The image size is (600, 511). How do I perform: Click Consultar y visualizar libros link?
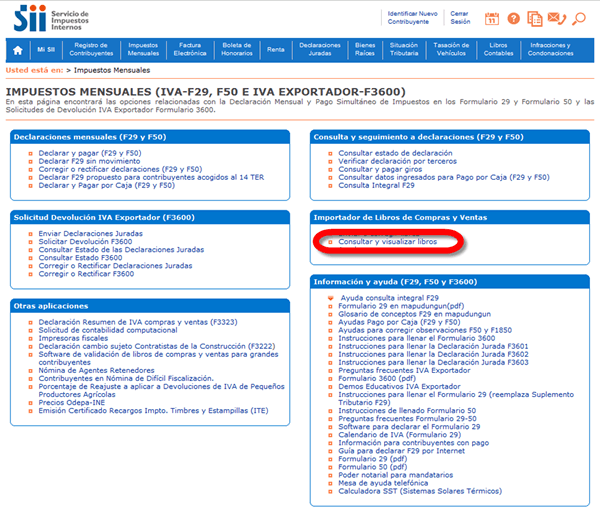click(x=387, y=242)
